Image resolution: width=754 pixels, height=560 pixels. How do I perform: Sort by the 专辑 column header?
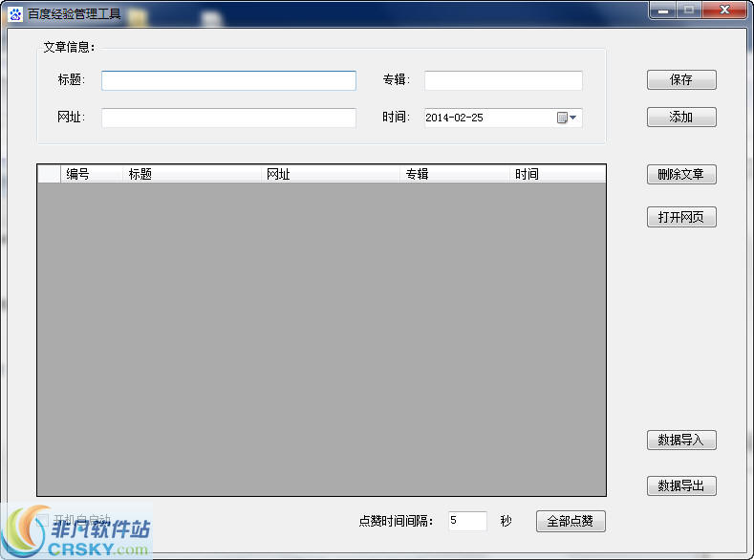(455, 174)
